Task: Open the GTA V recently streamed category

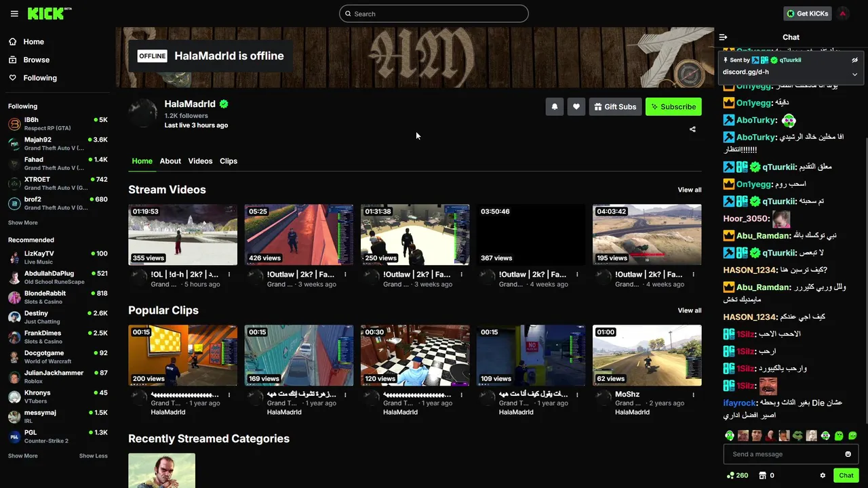Action: click(161, 470)
